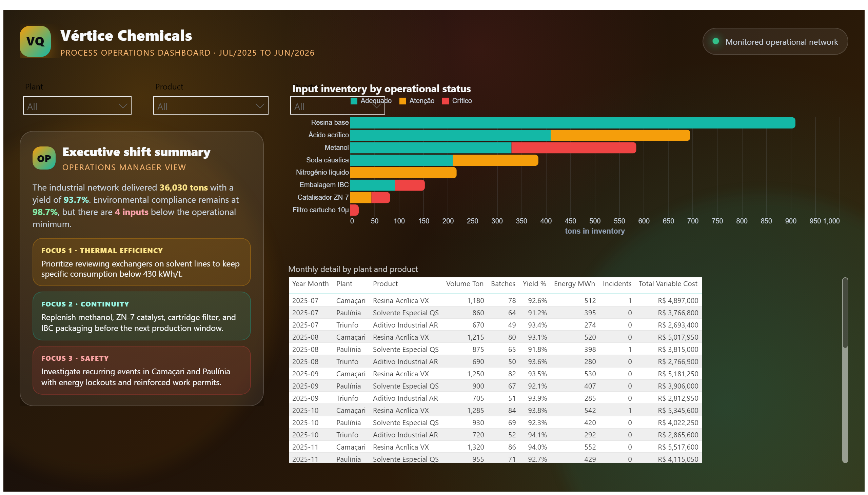
Task: Click the green monitored network status dot
Action: pos(715,41)
